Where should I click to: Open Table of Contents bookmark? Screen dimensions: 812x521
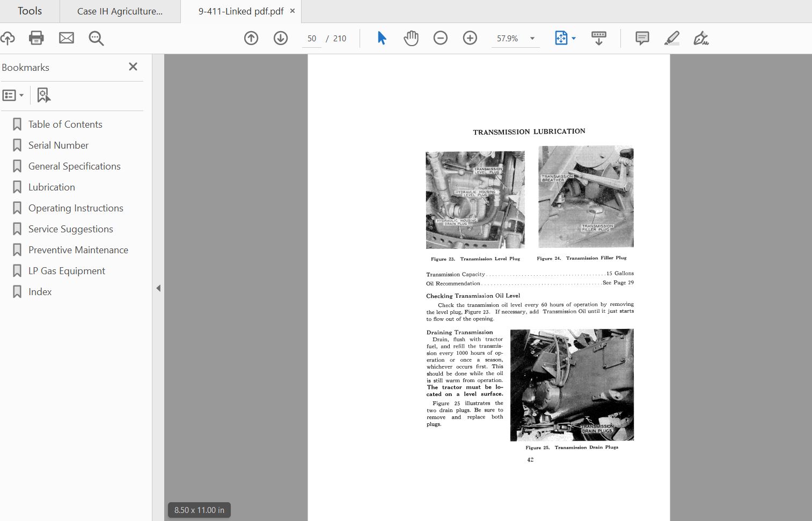click(x=65, y=124)
